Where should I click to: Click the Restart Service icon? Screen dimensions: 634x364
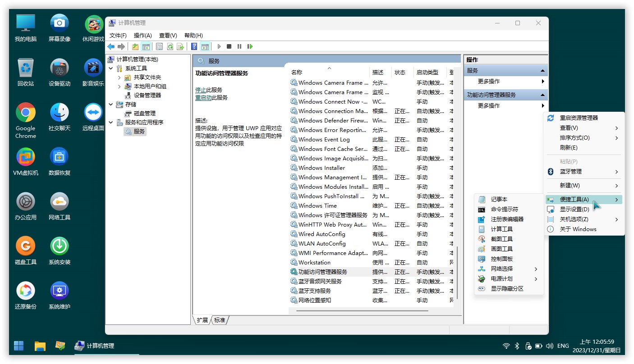[250, 46]
